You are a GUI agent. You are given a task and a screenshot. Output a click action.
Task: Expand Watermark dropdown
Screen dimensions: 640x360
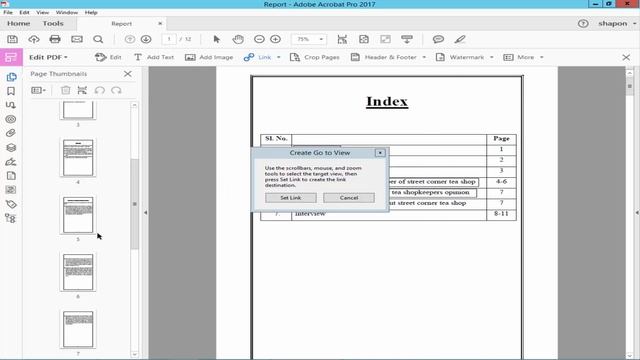492,57
